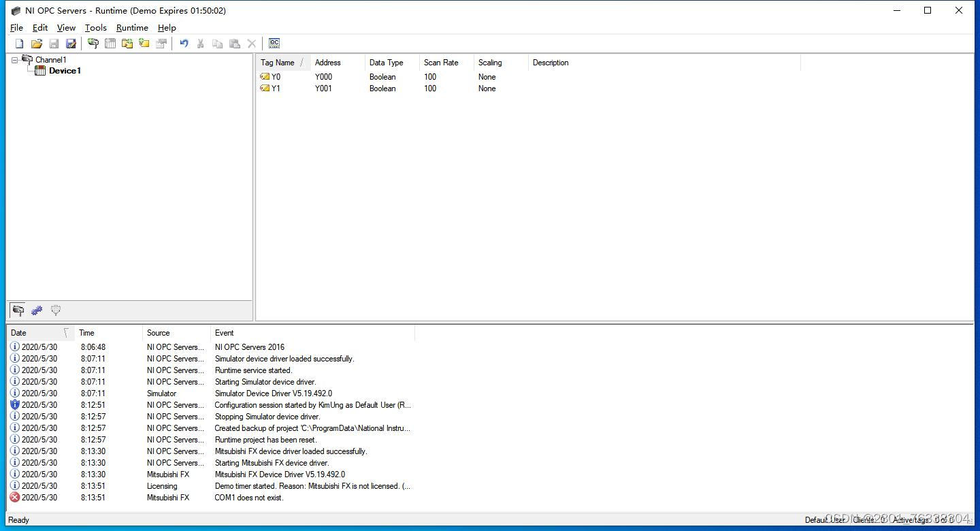The height and width of the screenshot is (531, 980).
Task: Switch to the gears view in bottom panel
Action: (37, 310)
